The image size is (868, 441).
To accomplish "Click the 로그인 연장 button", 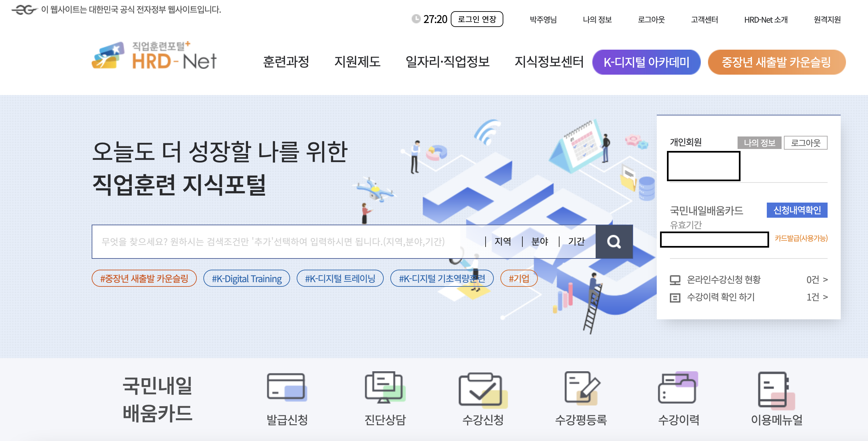I will [x=477, y=19].
